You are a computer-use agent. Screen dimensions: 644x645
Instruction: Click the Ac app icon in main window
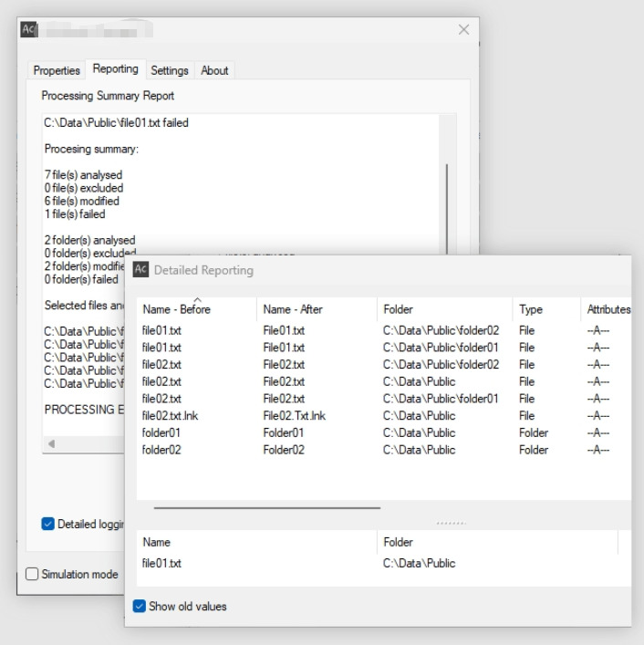[29, 29]
